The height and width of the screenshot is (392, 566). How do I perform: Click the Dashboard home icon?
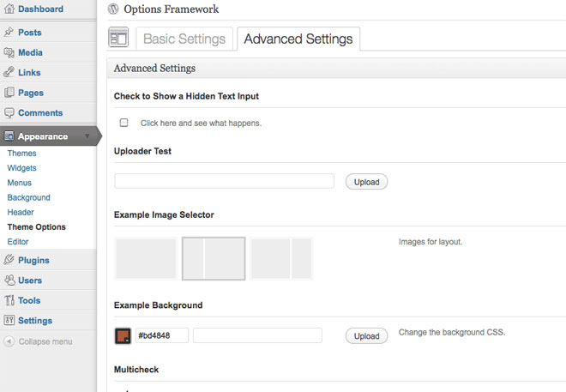[x=9, y=9]
